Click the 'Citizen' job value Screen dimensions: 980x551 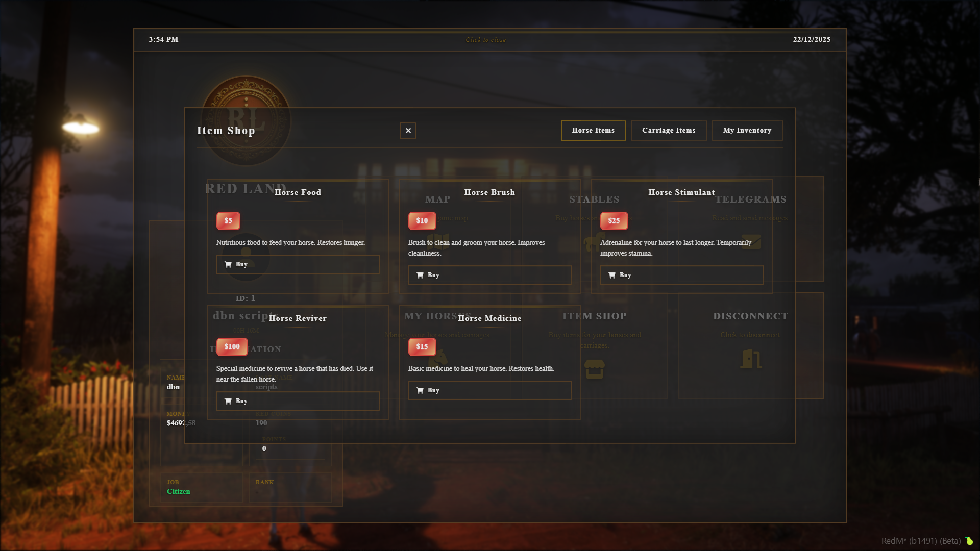click(x=179, y=492)
